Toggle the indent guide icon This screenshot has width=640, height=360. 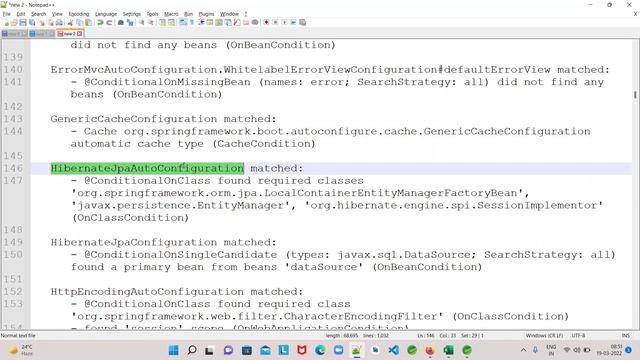click(201, 22)
